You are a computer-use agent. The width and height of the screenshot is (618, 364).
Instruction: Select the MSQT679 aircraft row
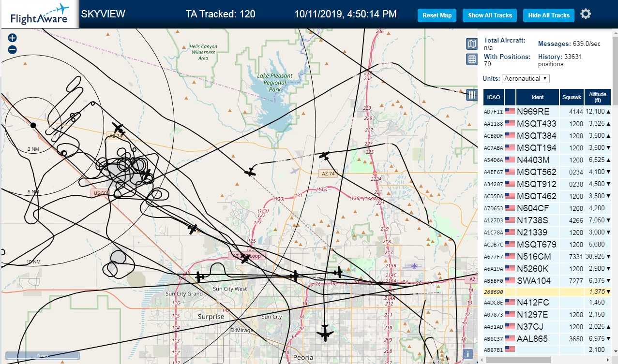pos(547,244)
